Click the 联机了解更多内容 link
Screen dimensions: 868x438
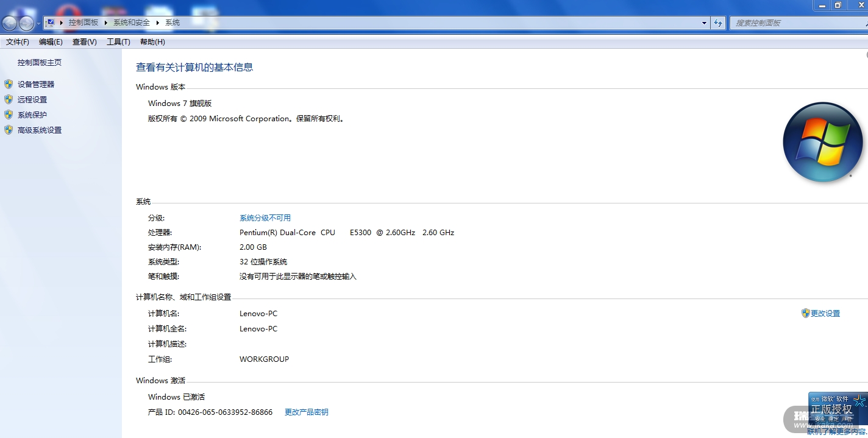837,432
